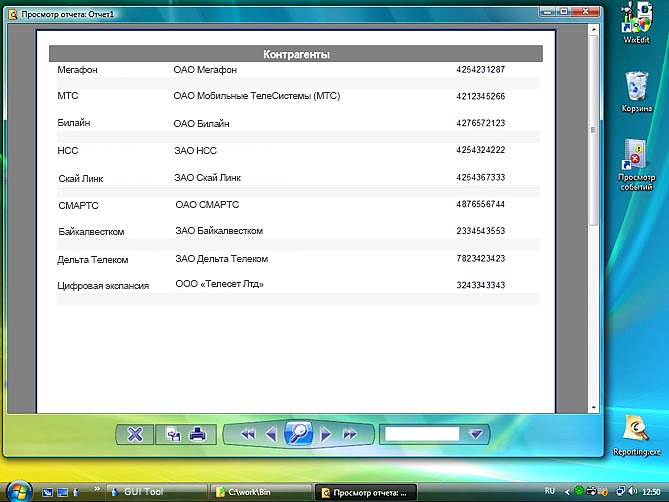Screen dimensions: 669x502
Task: Click the RU language indicator
Action: pyautogui.click(x=550, y=491)
